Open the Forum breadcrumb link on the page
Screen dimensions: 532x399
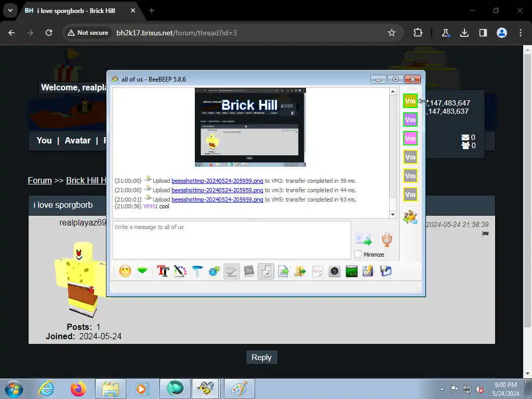pyautogui.click(x=39, y=180)
